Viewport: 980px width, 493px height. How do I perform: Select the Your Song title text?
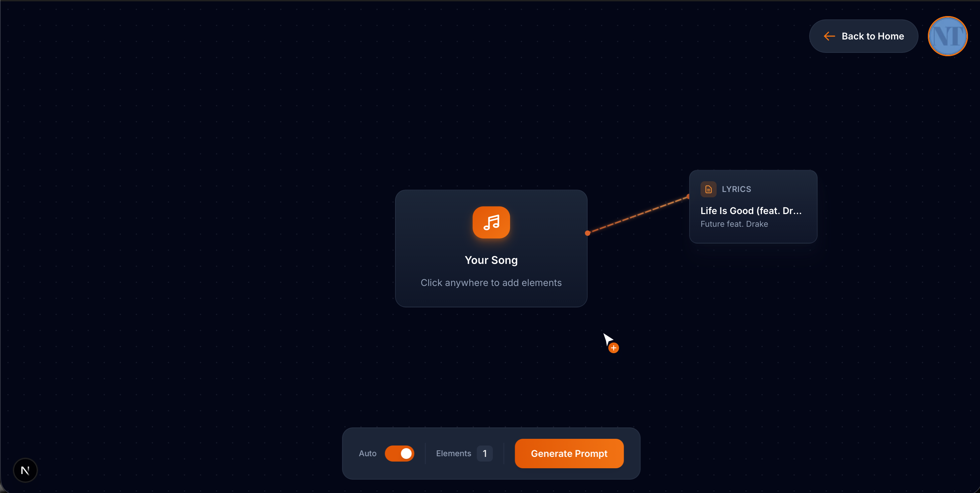[491, 260]
